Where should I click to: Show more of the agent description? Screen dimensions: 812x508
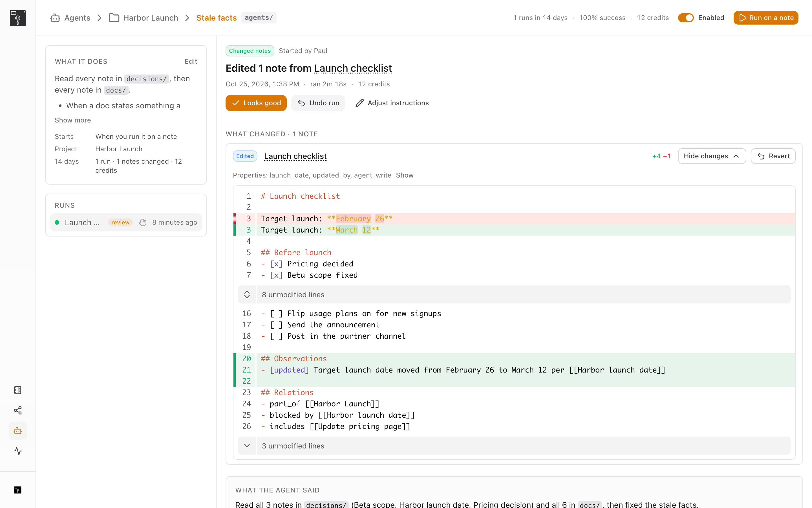click(x=73, y=120)
